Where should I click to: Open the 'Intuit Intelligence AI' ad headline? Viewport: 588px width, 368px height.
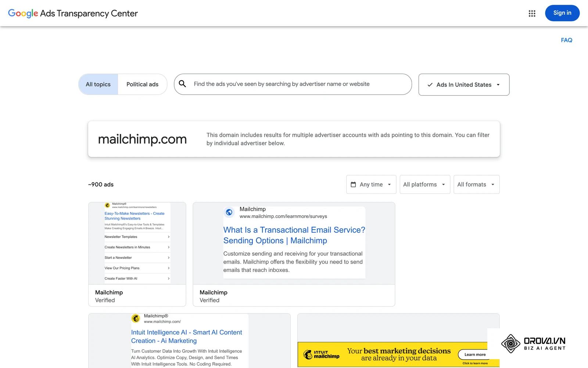coord(187,337)
